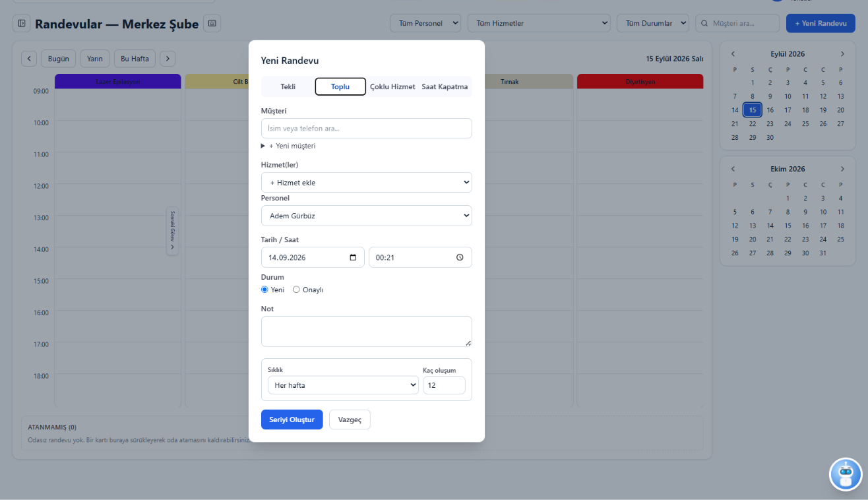
Task: Go to month before Eylül 2026
Action: [x=733, y=54]
